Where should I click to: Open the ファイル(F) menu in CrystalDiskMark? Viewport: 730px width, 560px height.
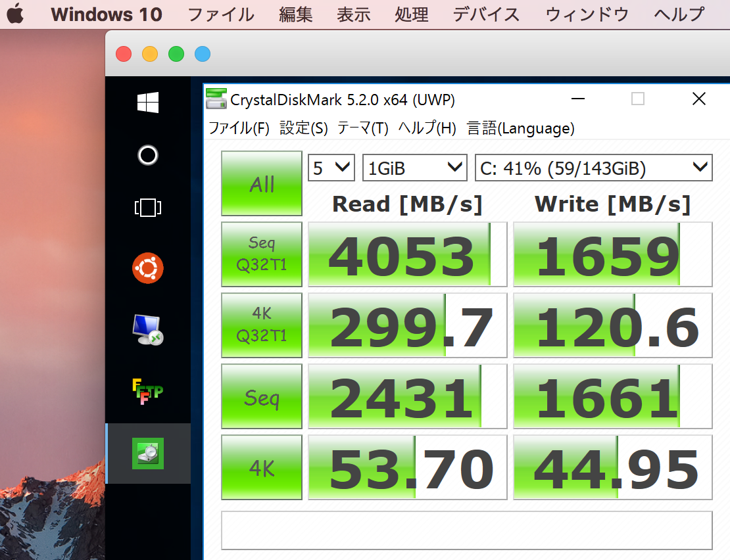239,128
